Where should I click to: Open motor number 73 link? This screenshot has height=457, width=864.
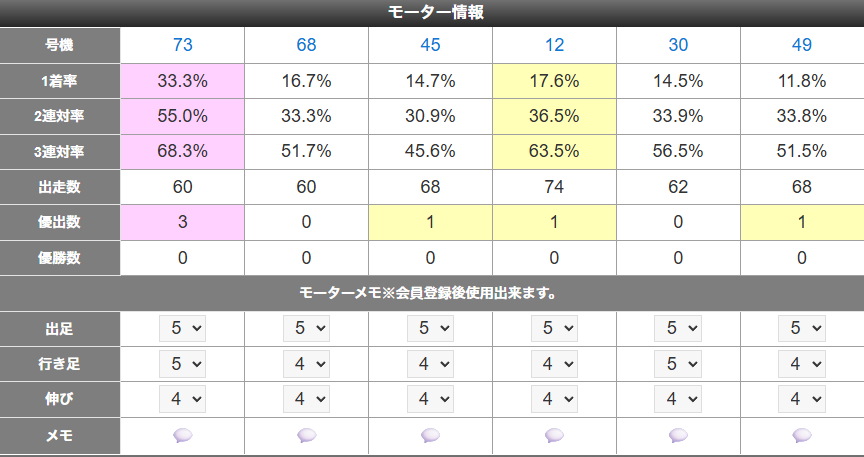pos(182,45)
